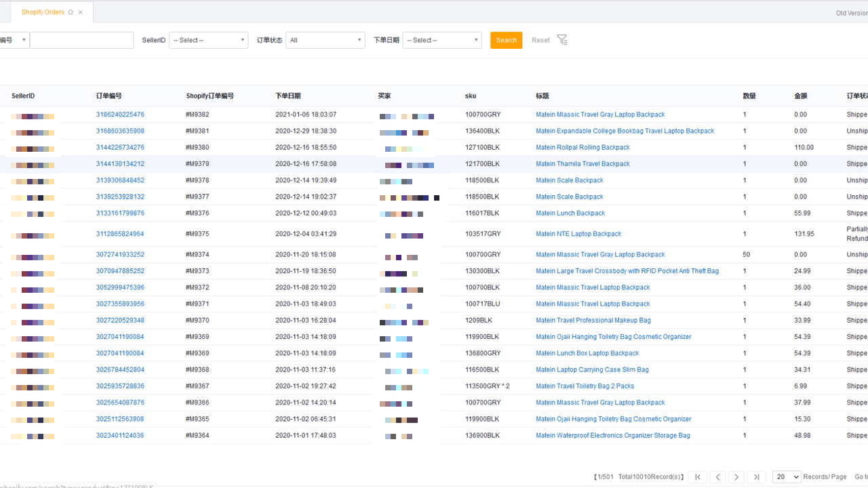868x488 pixels.
Task: Open the 下单日期 select dropdown
Action: pos(442,40)
